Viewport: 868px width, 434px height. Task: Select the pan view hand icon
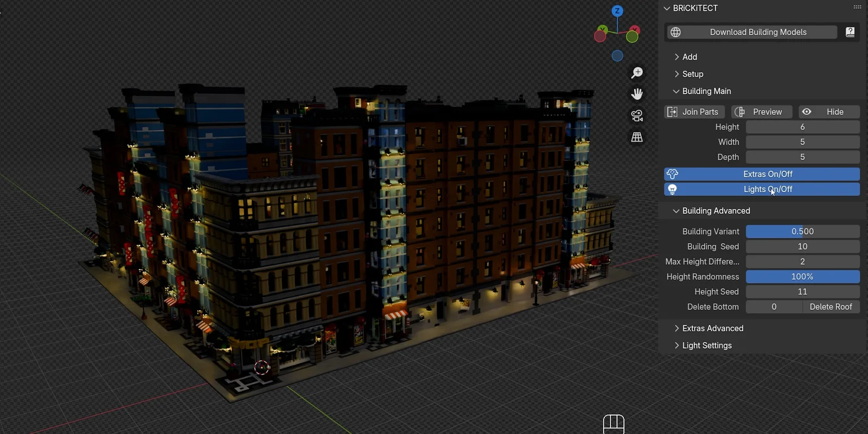click(x=637, y=94)
